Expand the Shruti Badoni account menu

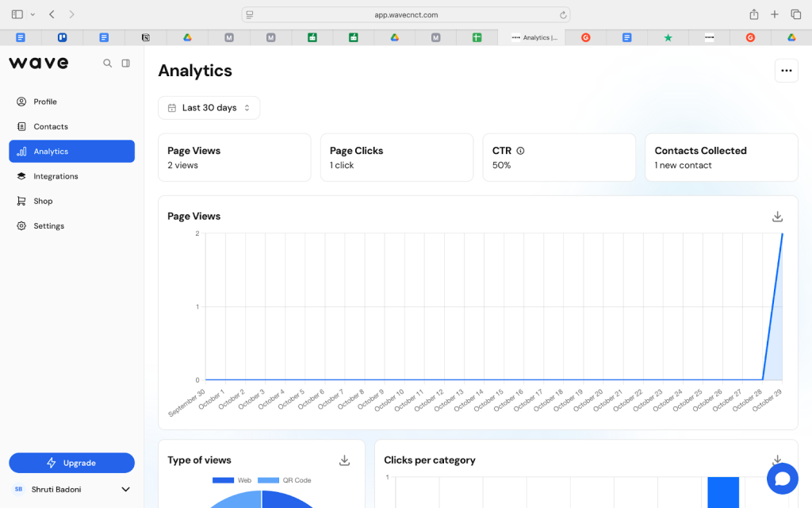coord(124,490)
